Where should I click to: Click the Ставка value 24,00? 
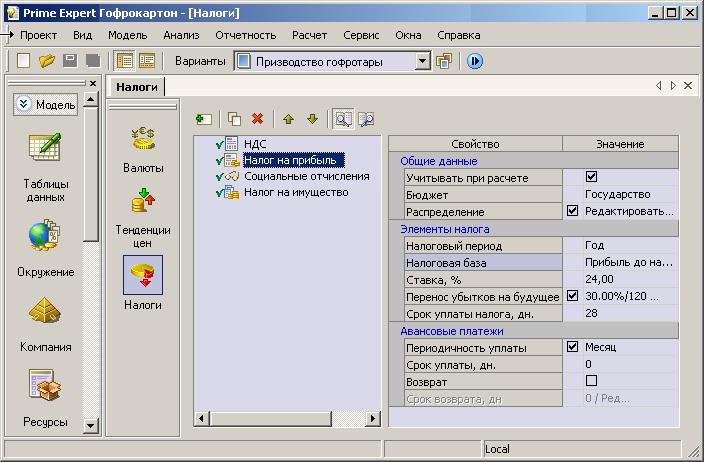[599, 279]
